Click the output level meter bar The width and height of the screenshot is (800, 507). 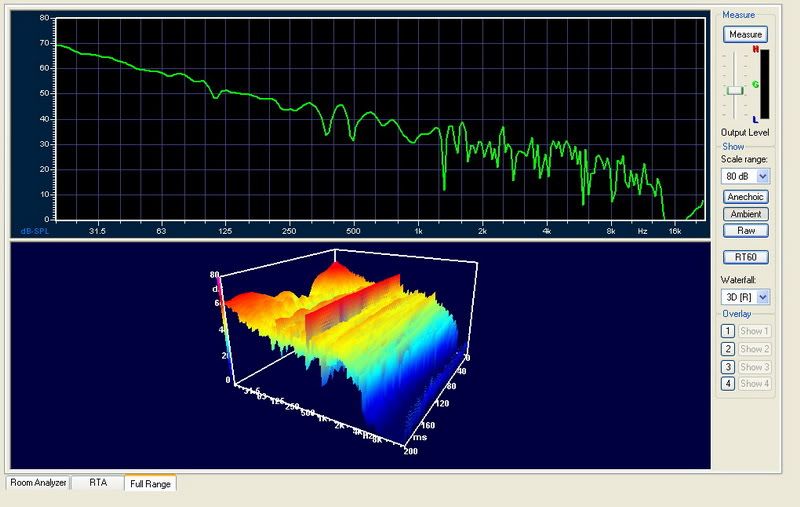point(764,85)
